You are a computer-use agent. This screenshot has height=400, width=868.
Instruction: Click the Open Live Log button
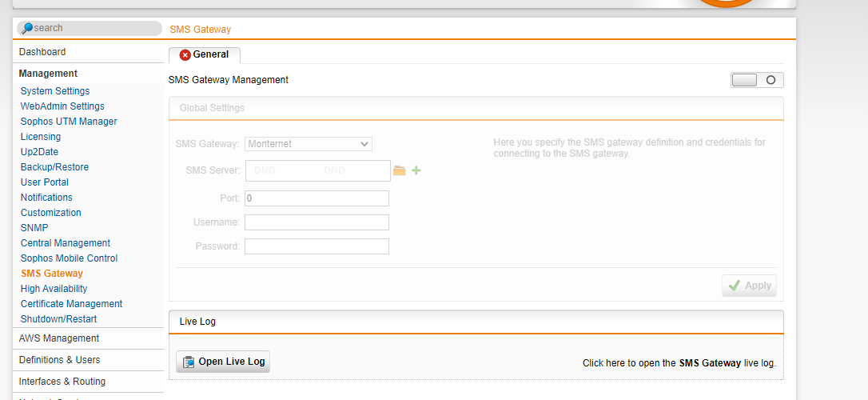click(x=223, y=362)
